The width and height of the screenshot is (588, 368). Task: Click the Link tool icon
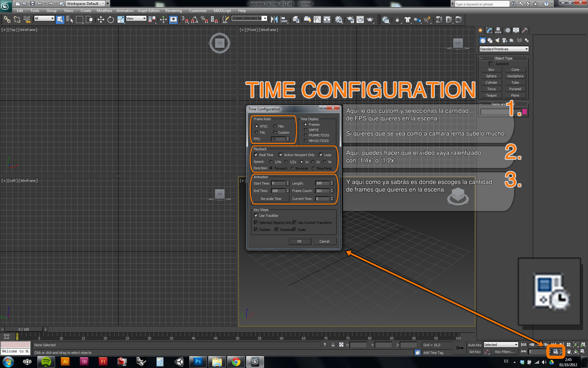pos(7,20)
